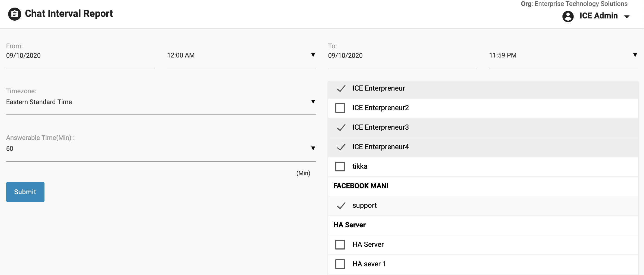Uncheck the ICE Enterpreneur3 checkmark

341,127
